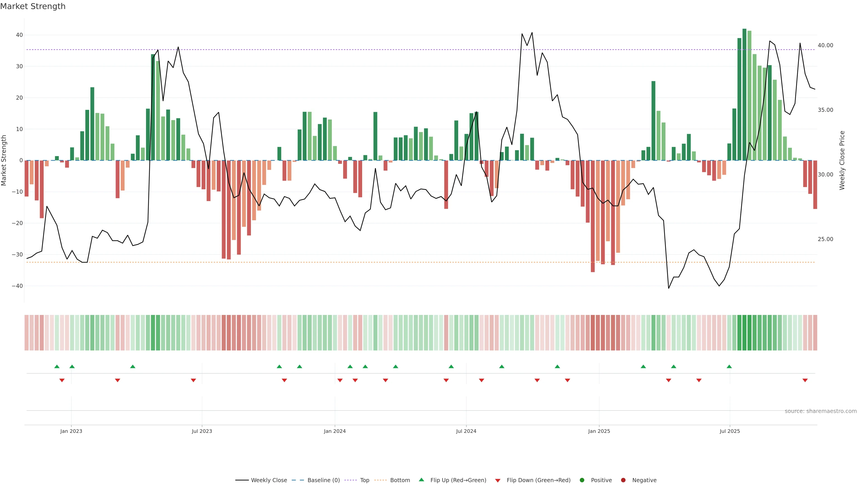868x488 pixels.
Task: Click the Flip Up green triangle legend icon
Action: [421, 480]
